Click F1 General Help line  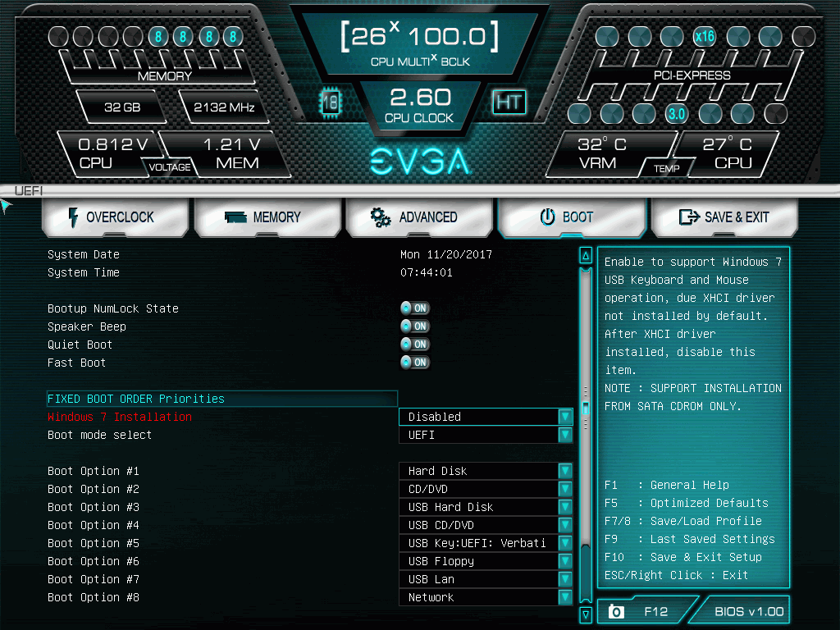click(666, 485)
